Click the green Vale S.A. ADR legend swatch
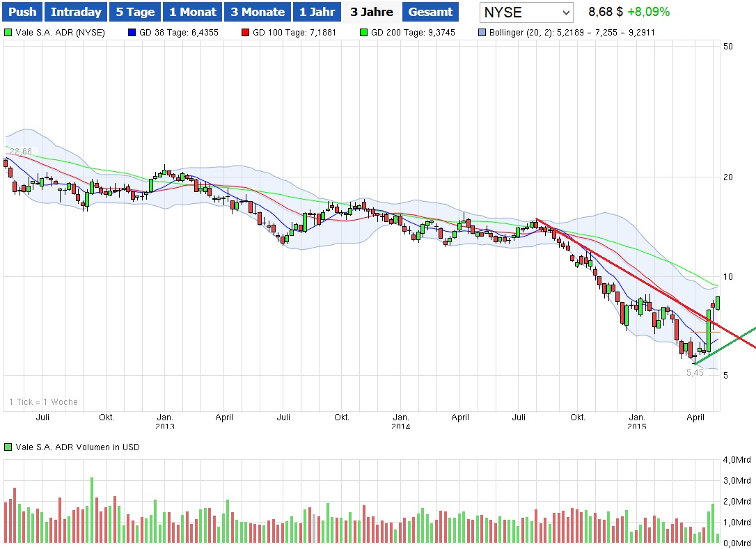 tap(8, 33)
